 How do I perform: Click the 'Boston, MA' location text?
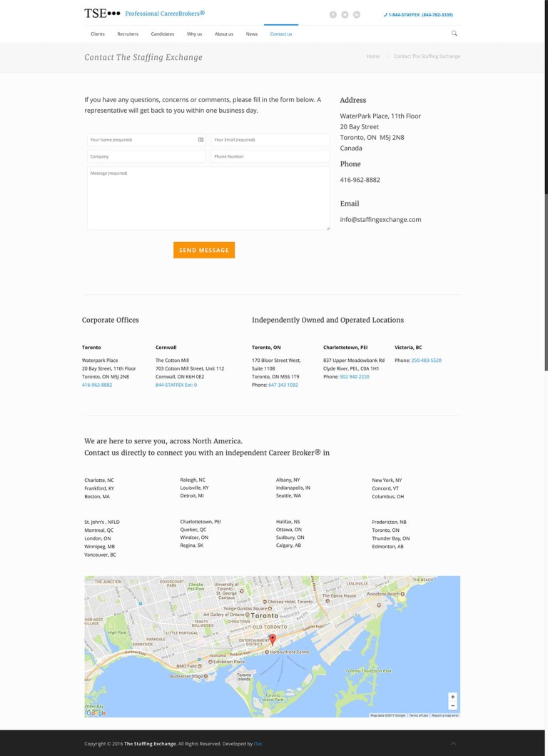[97, 496]
